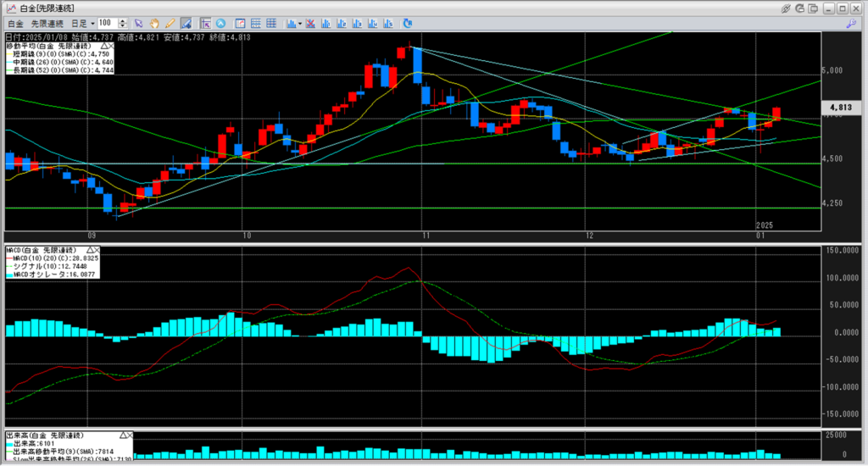Open the wrench settings icon
This screenshot has width=868, height=466.
click(x=850, y=24)
